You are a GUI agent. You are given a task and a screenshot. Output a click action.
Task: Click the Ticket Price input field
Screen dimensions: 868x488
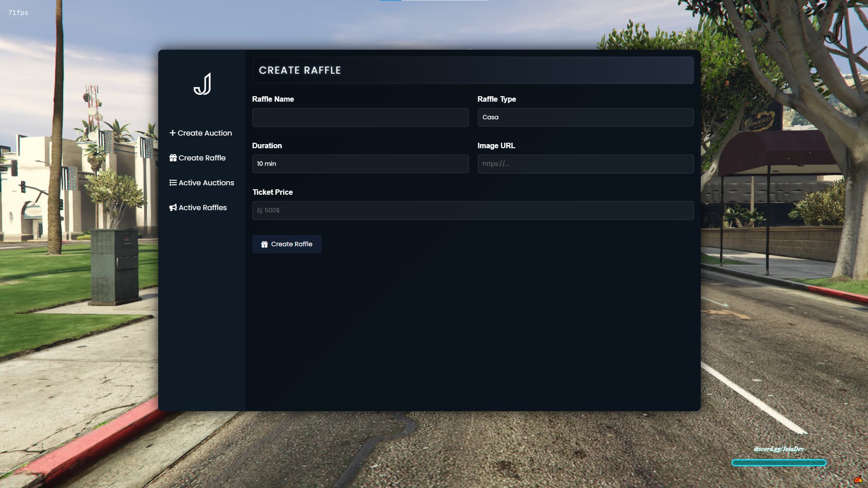[x=472, y=211]
